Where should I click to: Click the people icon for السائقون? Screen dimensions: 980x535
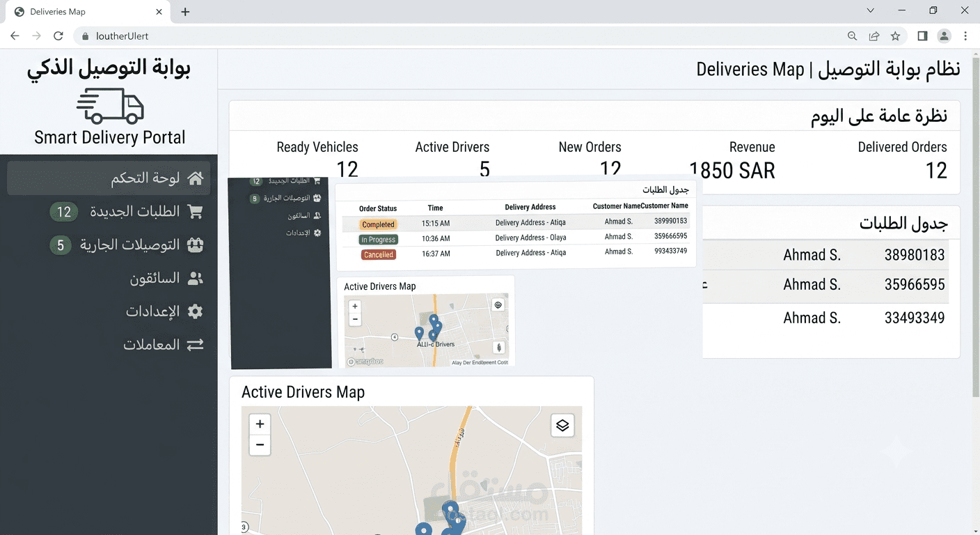[196, 279]
